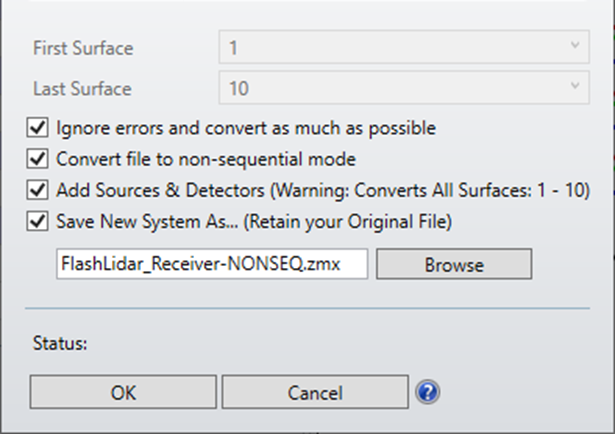Click the Status label
The height and width of the screenshot is (434, 615).
[x=61, y=343]
